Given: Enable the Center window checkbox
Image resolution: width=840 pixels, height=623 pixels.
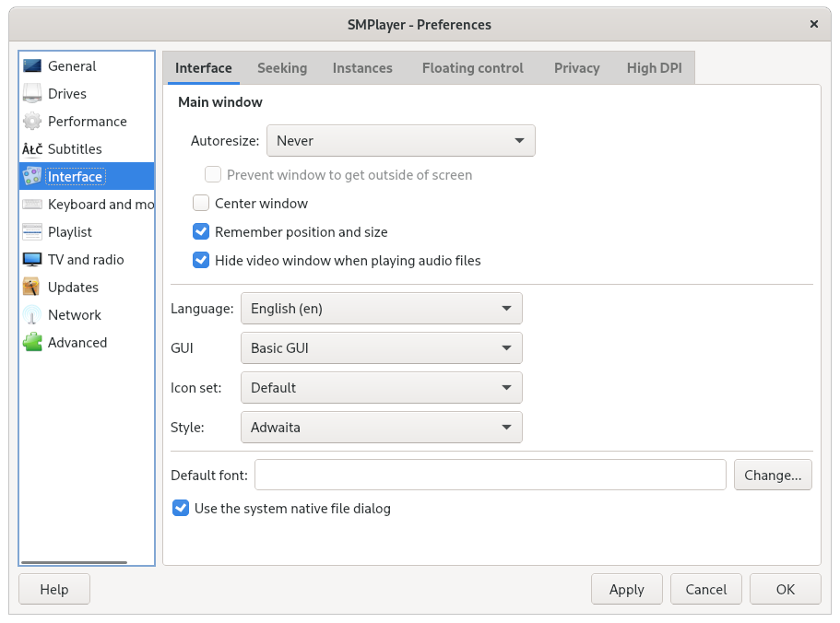Looking at the screenshot, I should click(201, 204).
